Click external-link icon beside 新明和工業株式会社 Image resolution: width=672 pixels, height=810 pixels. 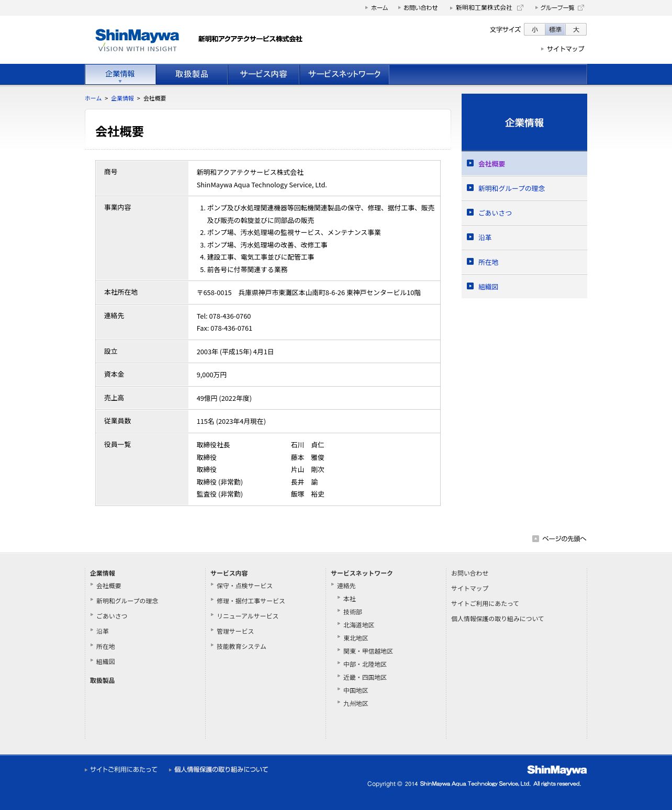tap(520, 8)
